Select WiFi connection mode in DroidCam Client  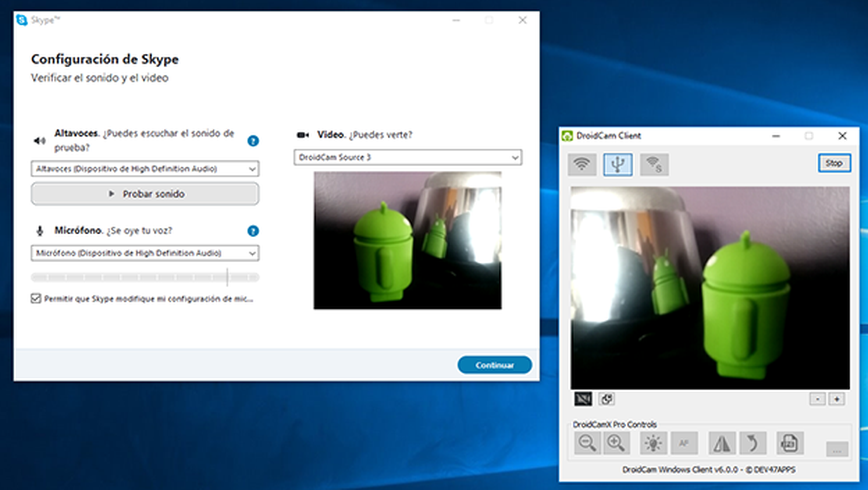(x=582, y=164)
